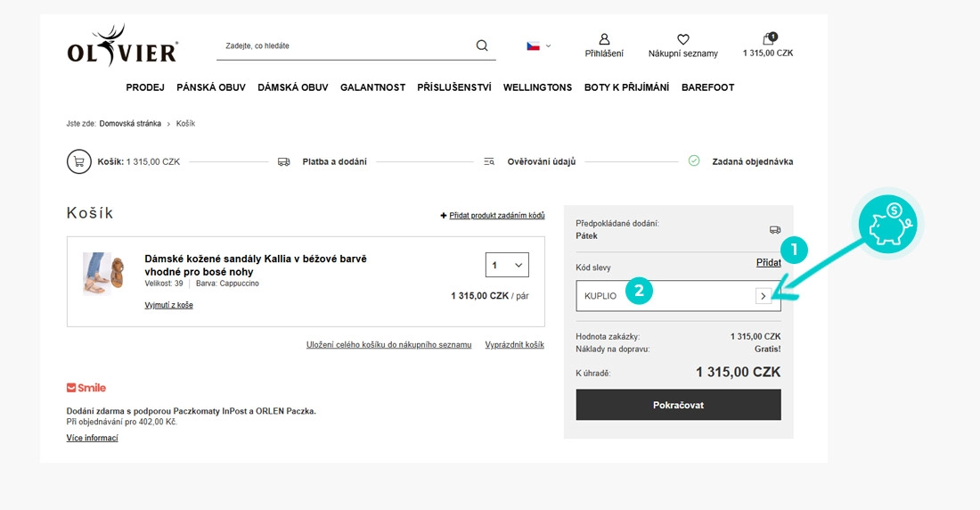Click Přidat produkt zadáním kódů link

pyautogui.click(x=497, y=215)
